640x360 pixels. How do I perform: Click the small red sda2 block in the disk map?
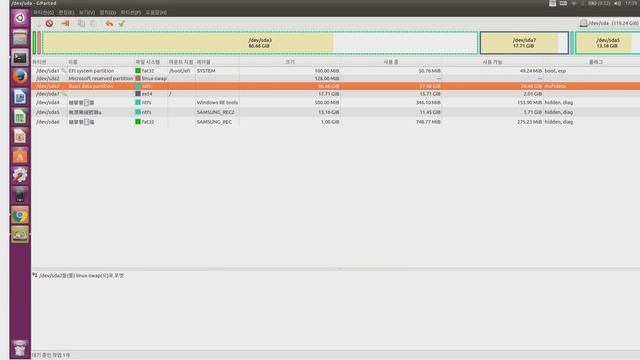(x=39, y=43)
